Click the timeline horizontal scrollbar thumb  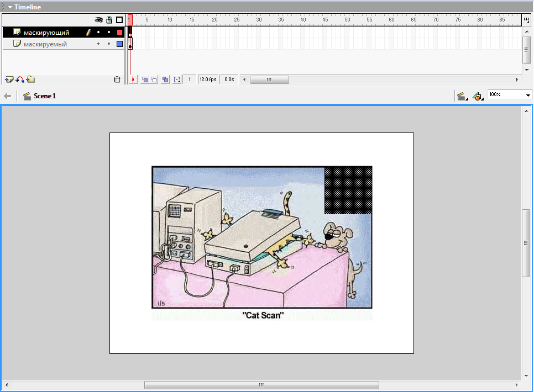[269, 80]
